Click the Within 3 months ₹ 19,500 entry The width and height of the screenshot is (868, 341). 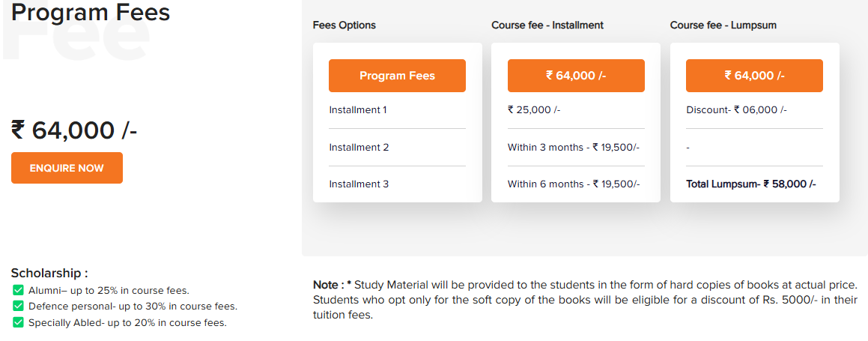click(573, 148)
